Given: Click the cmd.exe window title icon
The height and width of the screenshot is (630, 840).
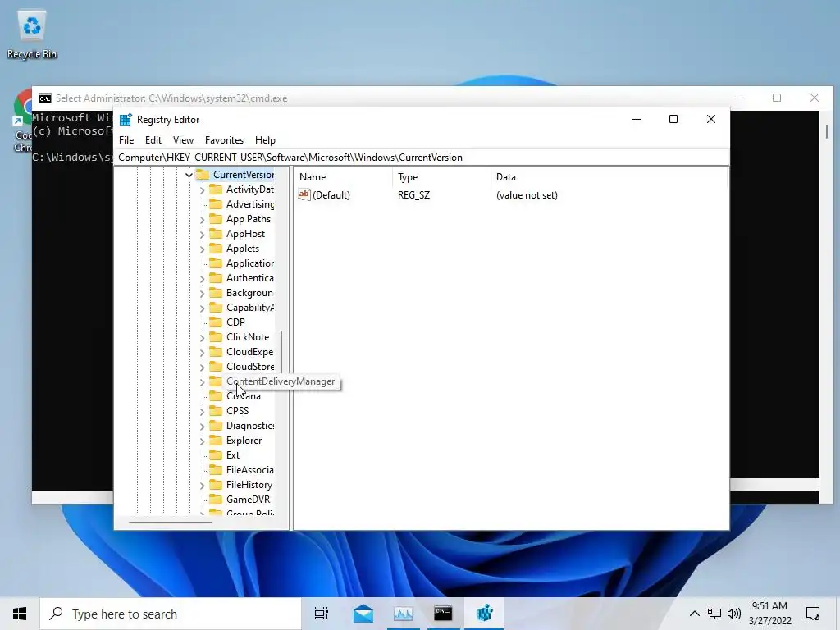Looking at the screenshot, I should pyautogui.click(x=45, y=98).
